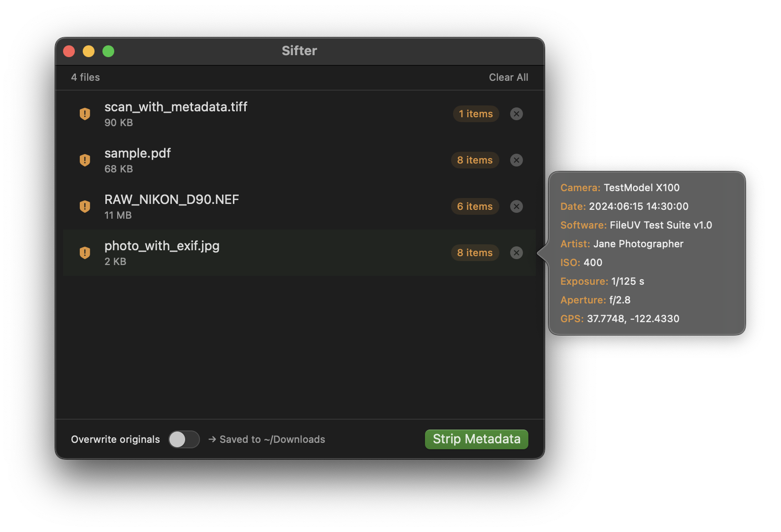
Task: Toggle the Overwrite originals switch
Action: (x=184, y=439)
